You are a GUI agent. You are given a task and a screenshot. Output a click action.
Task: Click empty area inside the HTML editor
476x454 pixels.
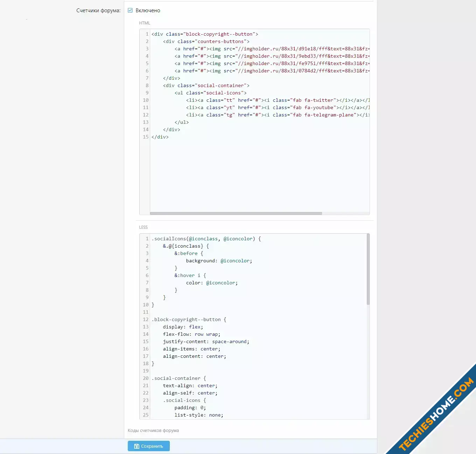pyautogui.click(x=259, y=175)
